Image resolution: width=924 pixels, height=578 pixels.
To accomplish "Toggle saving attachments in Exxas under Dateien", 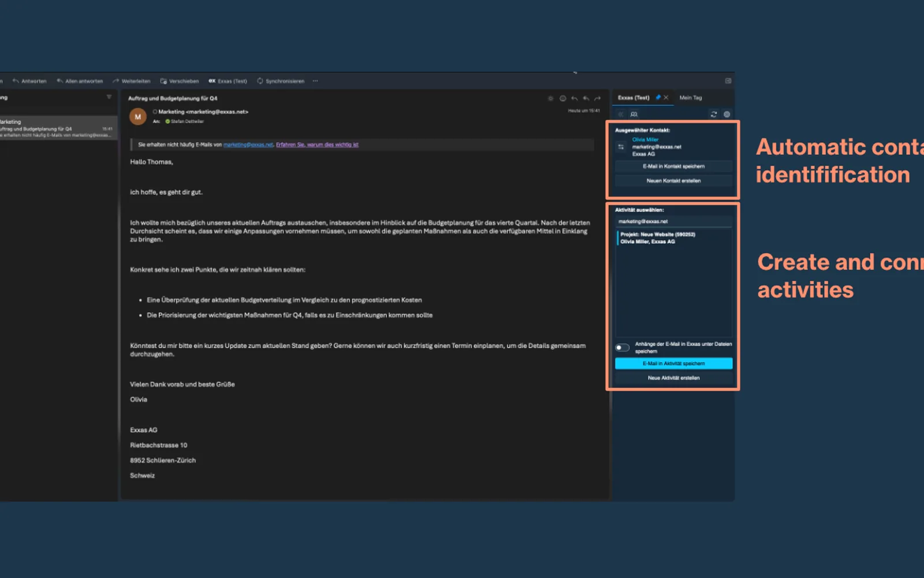I will (623, 347).
